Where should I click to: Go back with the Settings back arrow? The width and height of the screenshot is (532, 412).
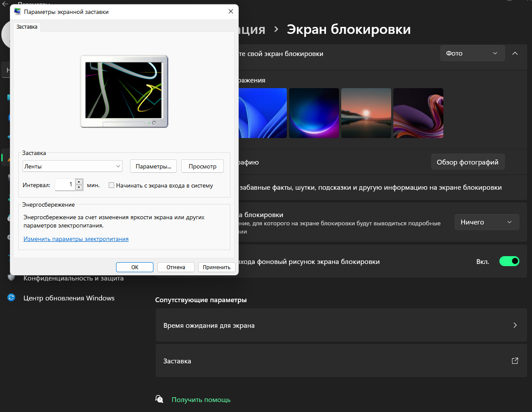coord(5,3)
